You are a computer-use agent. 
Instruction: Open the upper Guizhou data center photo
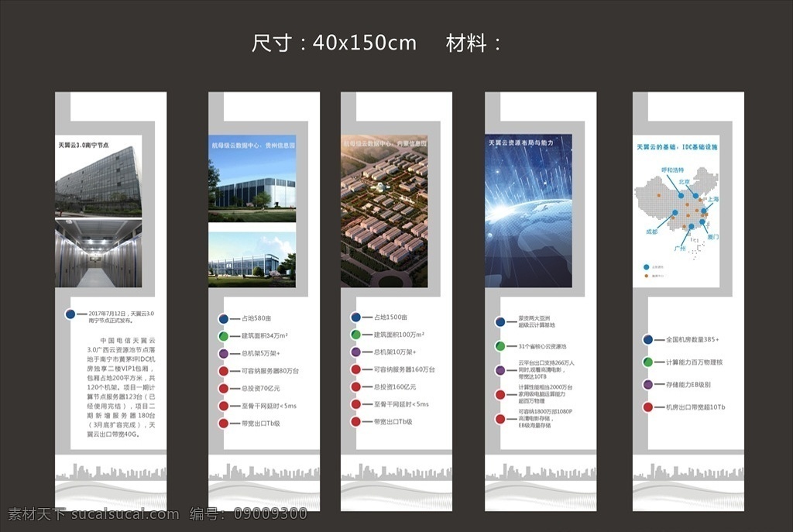click(252, 179)
